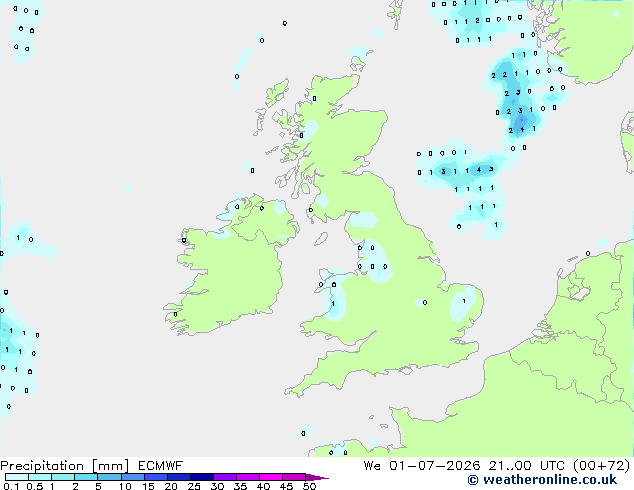Click the '15' legend scale label
This screenshot has width=634, height=490.
(x=148, y=486)
